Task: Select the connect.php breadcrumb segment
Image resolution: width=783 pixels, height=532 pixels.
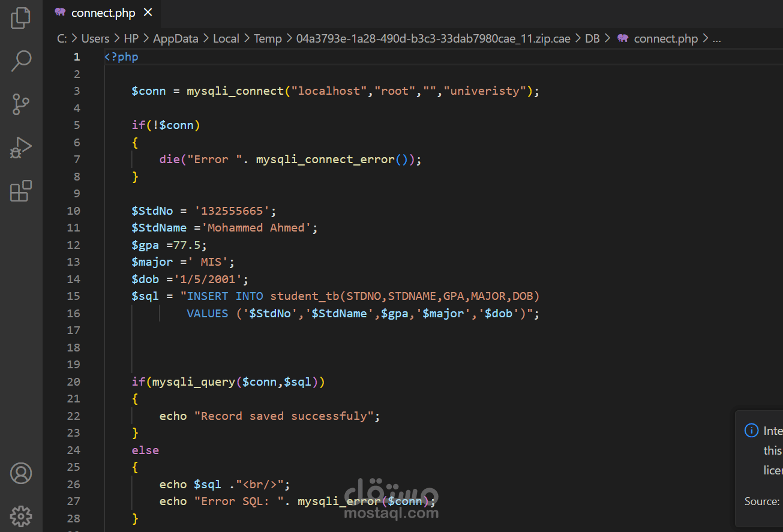Action: [666, 38]
